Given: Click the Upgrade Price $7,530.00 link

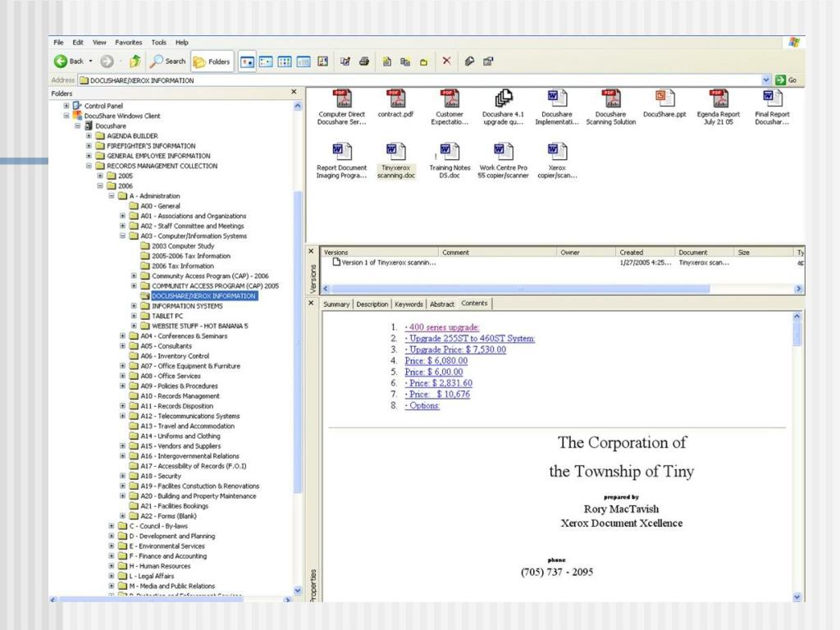Looking at the screenshot, I should (x=455, y=349).
